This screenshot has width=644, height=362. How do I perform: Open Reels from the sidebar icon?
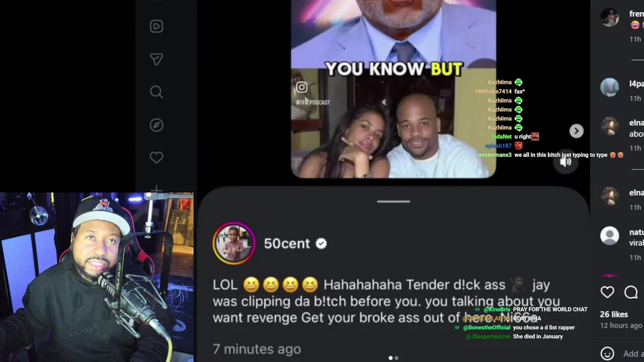[156, 26]
